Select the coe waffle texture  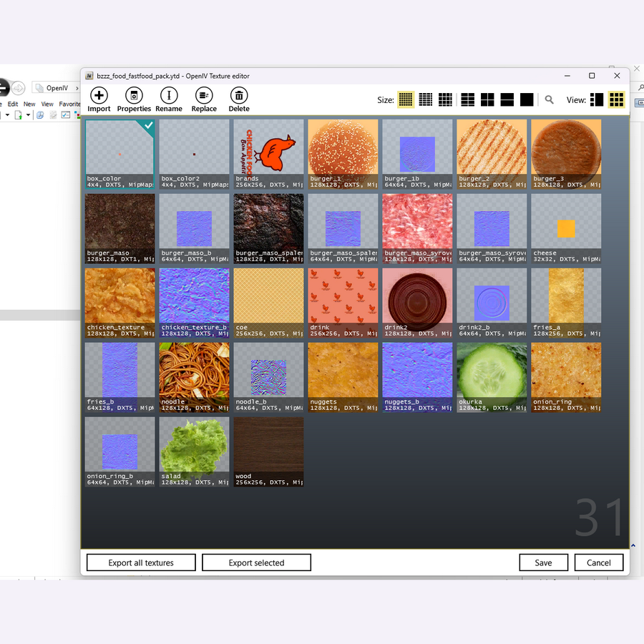pyautogui.click(x=268, y=303)
